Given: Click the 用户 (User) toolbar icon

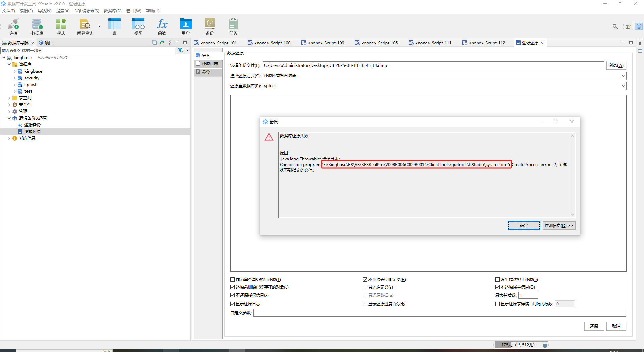Looking at the screenshot, I should click(185, 27).
